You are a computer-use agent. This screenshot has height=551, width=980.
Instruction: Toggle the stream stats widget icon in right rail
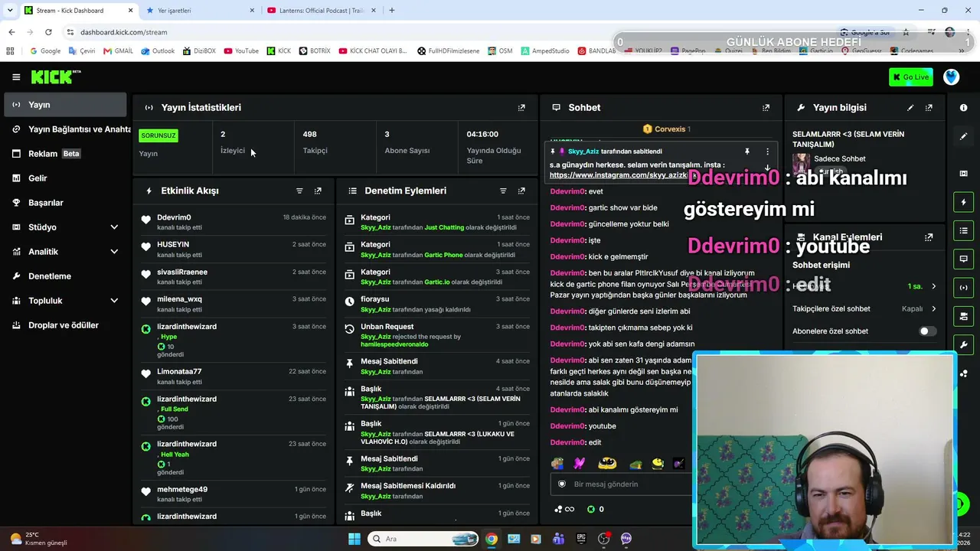[x=963, y=287]
